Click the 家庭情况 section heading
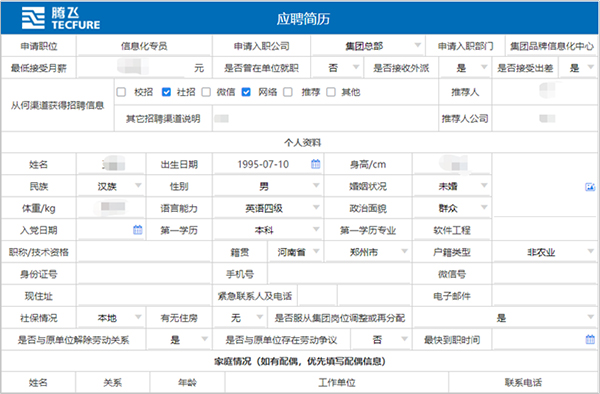 click(300, 361)
